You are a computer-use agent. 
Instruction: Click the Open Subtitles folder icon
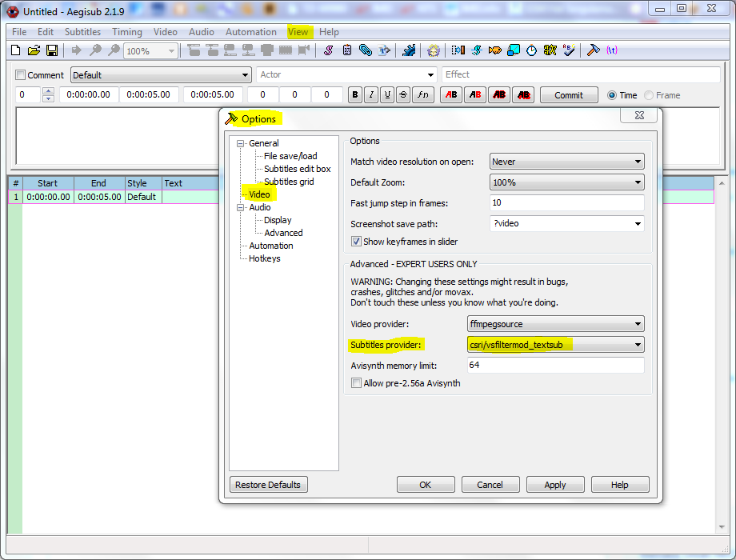(34, 50)
